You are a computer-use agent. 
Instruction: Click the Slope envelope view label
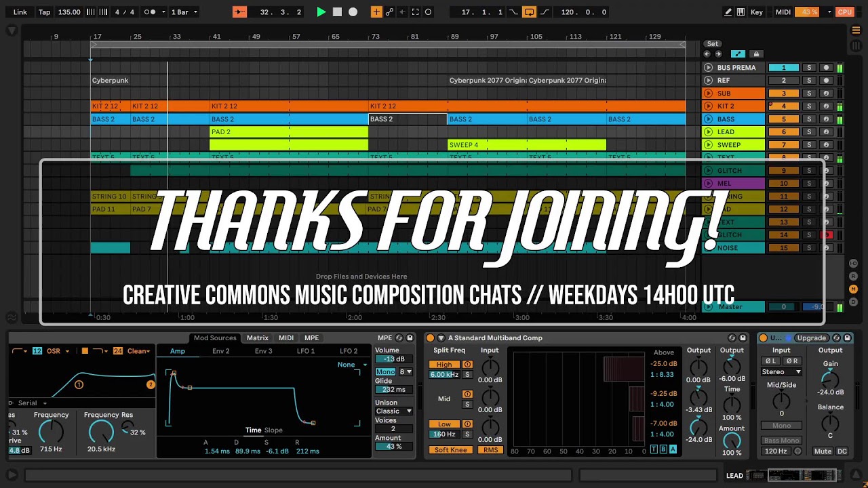273,430
